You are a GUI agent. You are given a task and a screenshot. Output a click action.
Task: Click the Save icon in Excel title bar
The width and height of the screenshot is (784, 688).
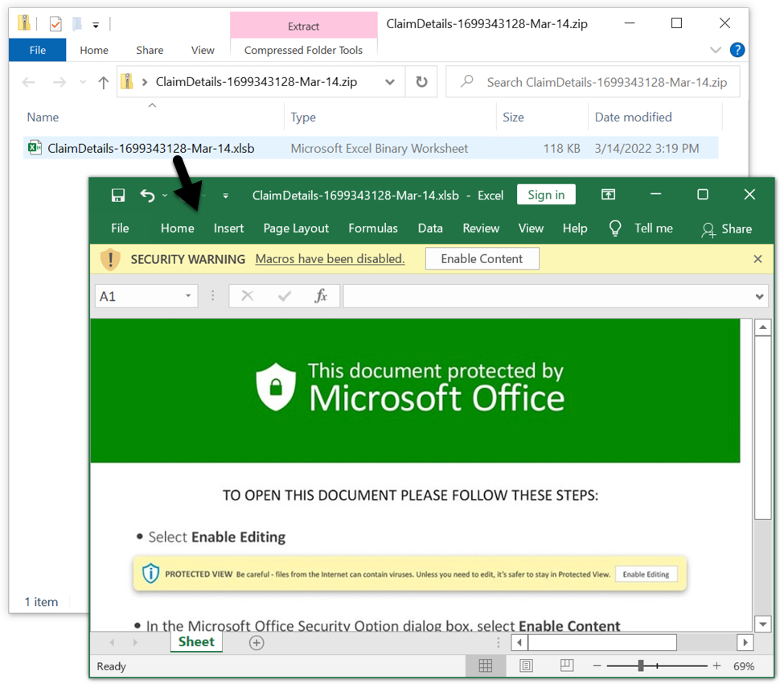[118, 195]
